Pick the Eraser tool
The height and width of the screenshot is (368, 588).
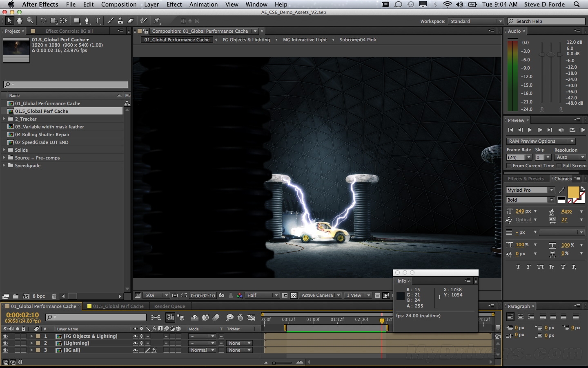tap(131, 21)
